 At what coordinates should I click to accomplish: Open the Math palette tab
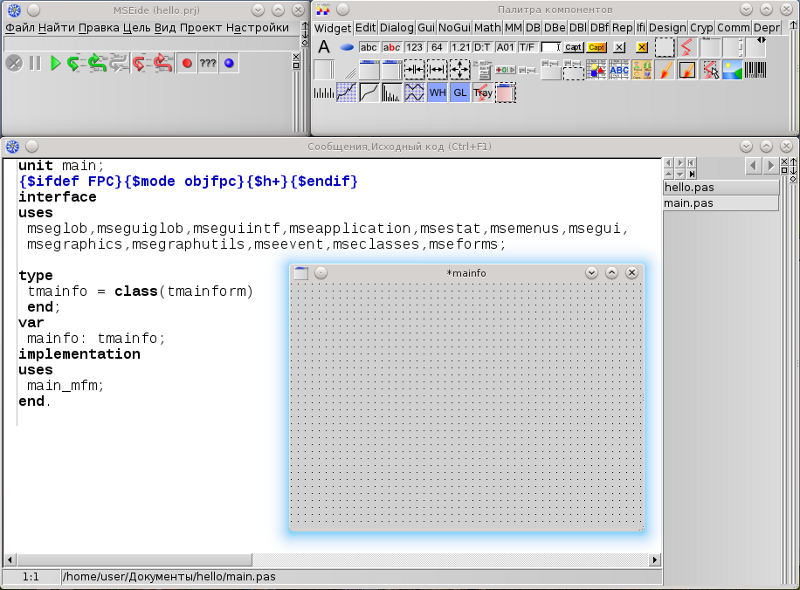(487, 28)
